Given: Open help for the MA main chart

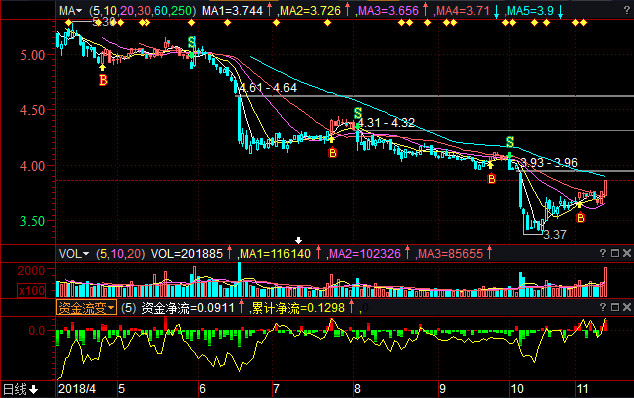Looking at the screenshot, I should point(626,11).
